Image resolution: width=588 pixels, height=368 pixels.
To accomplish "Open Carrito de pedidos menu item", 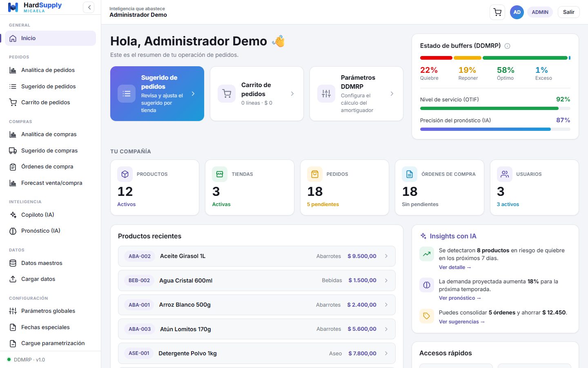I will (x=51, y=102).
